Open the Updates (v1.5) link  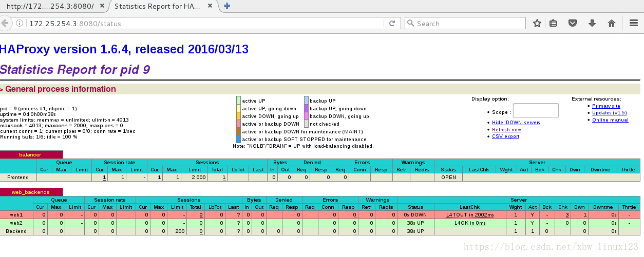609,113
